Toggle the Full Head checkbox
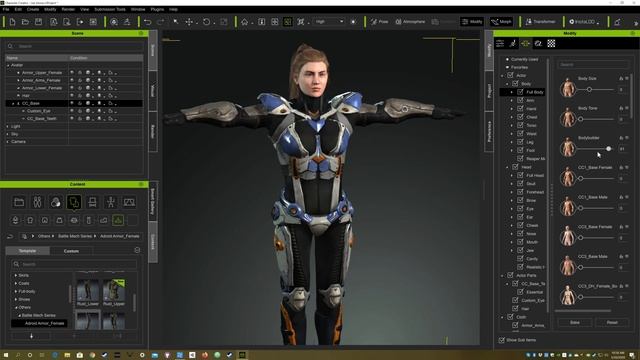This screenshot has height=360, width=640. [520, 176]
